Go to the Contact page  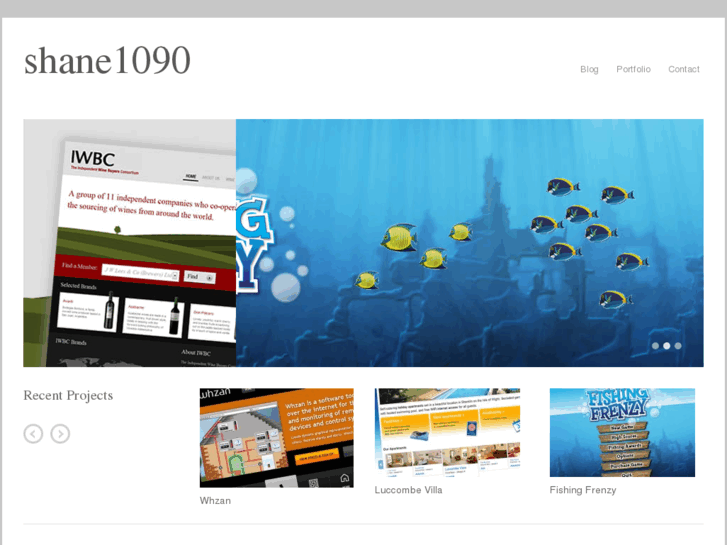tap(684, 69)
